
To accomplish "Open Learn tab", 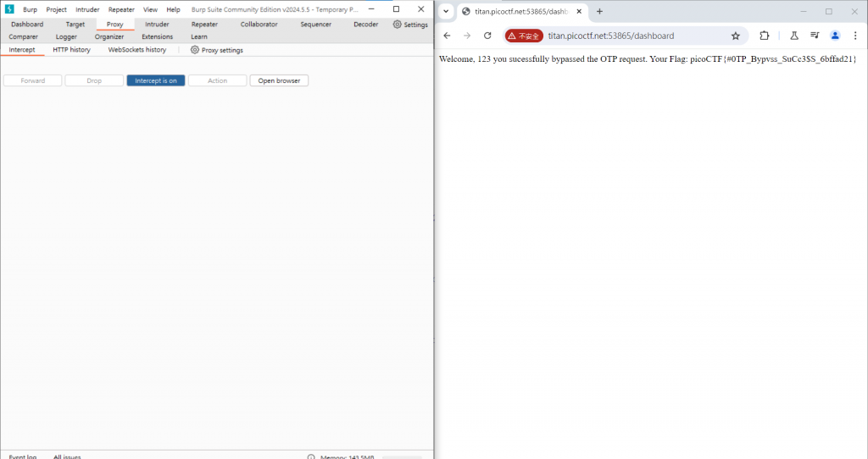I will coord(199,36).
